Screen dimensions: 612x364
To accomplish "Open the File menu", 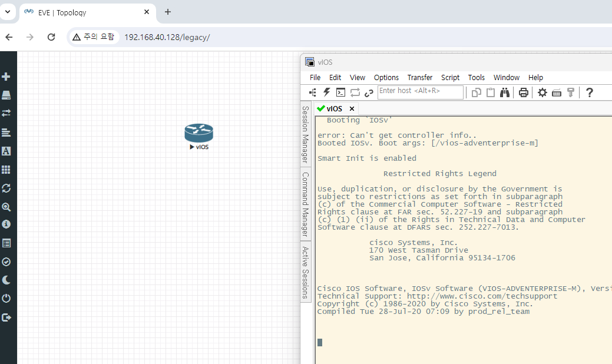I will tap(315, 77).
